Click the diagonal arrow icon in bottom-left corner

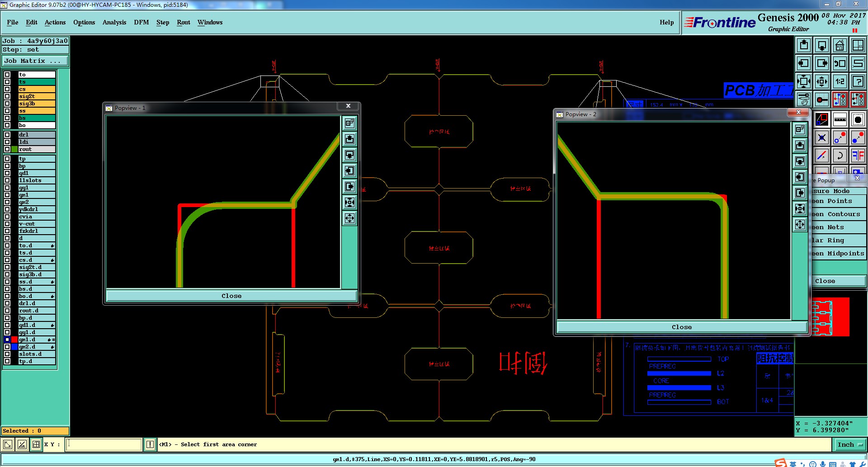8,444
